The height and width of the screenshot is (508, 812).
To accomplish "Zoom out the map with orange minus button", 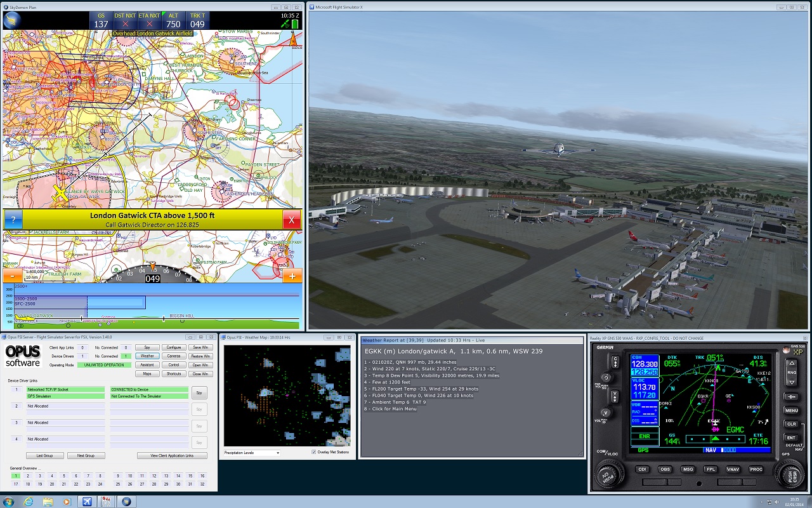I will tap(13, 276).
